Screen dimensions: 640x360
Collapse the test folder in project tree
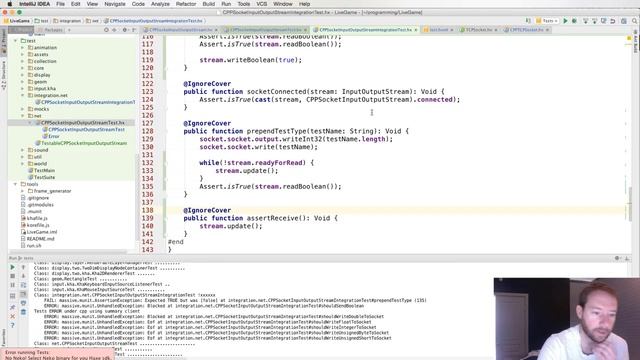pos(16,41)
